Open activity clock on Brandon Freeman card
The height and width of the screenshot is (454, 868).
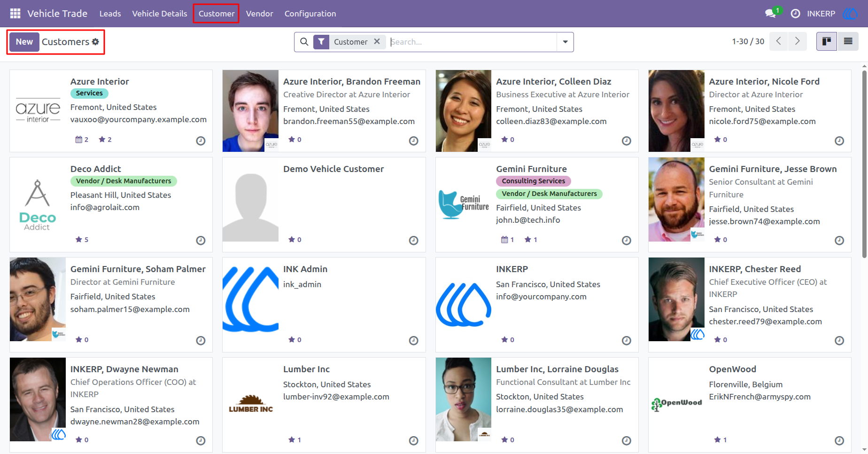tap(413, 141)
